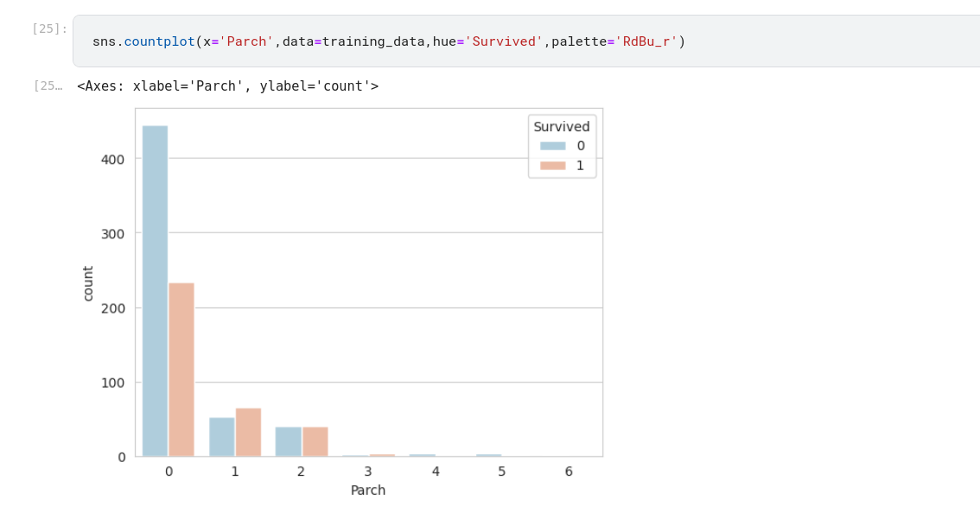Screen dimensions: 980x513
Task: Click the 'Survived' legend title in the chart
Action: click(562, 127)
